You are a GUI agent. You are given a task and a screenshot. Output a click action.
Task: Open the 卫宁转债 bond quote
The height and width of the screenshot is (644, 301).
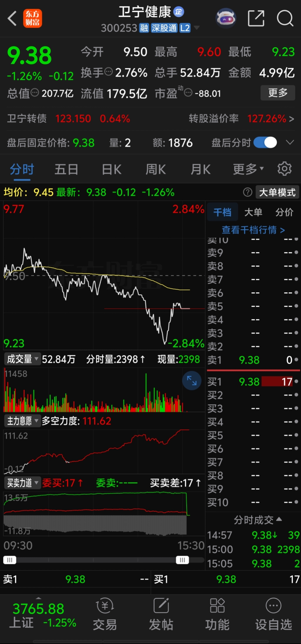[69, 119]
